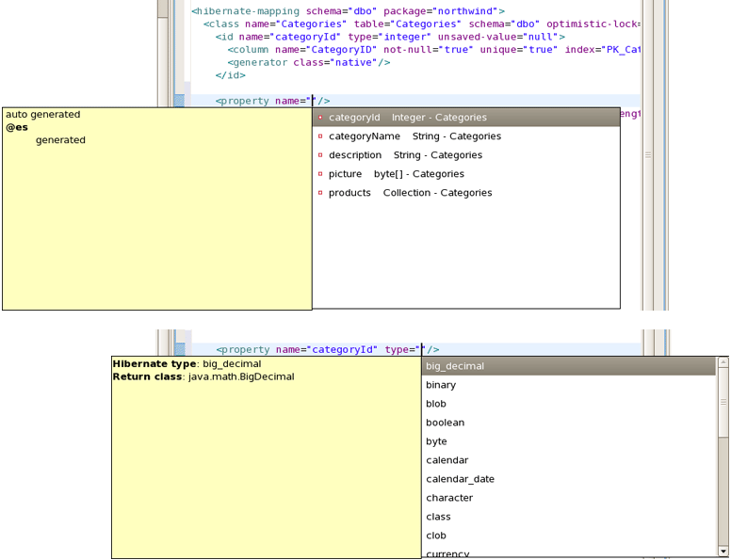731x560 pixels.
Task: Select boolean in type suggestions
Action: [x=445, y=423]
